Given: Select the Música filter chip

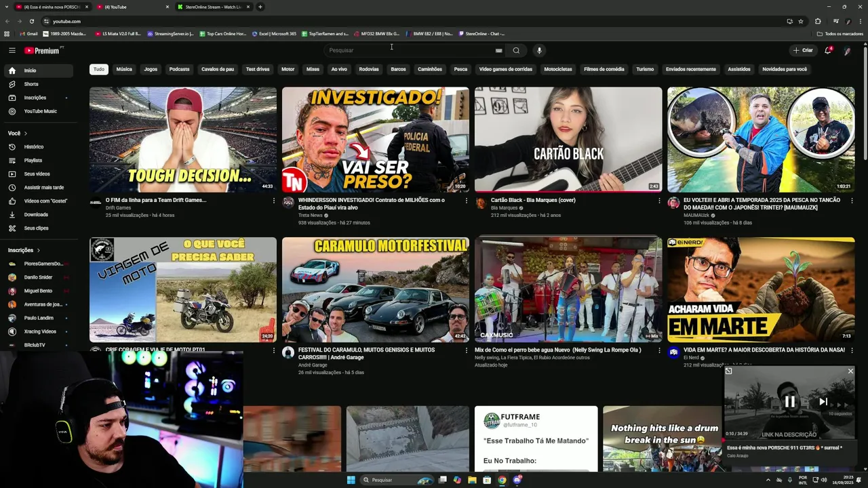Looking at the screenshot, I should (124, 69).
